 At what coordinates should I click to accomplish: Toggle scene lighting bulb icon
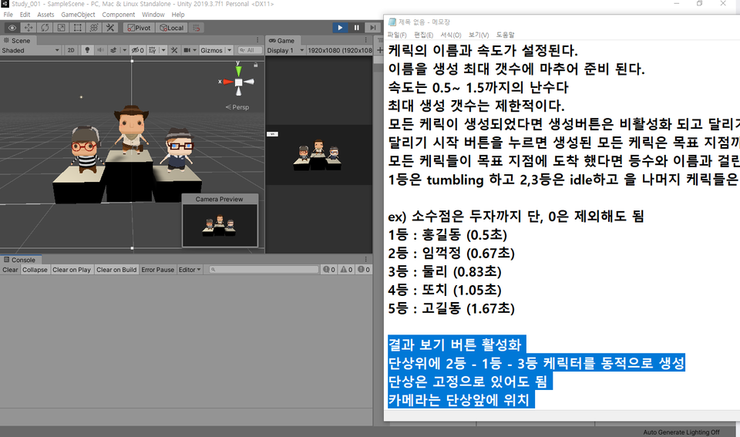(87, 50)
